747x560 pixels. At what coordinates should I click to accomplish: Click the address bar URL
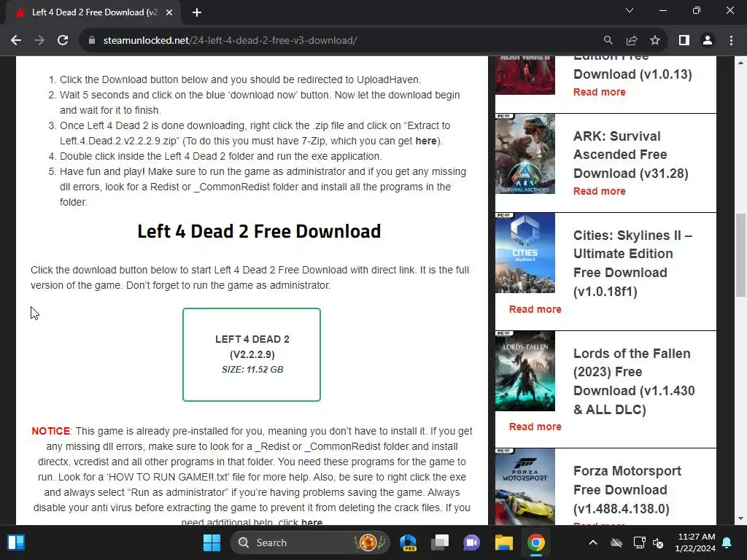[230, 41]
